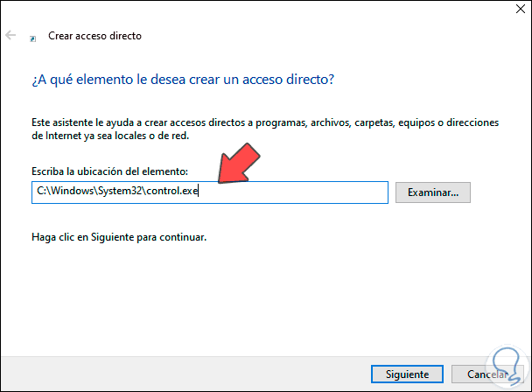
Task: Click the C:\Windows segment of path
Action: tap(62, 192)
